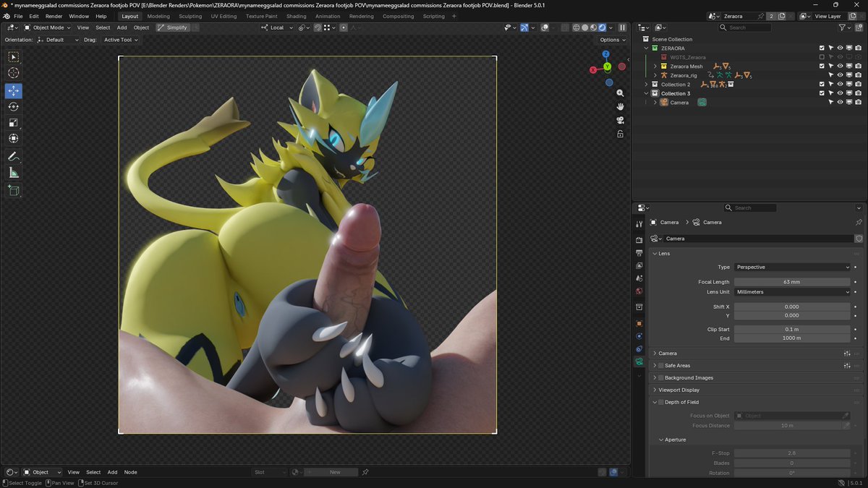Open the Object properties tab icon

639,323
